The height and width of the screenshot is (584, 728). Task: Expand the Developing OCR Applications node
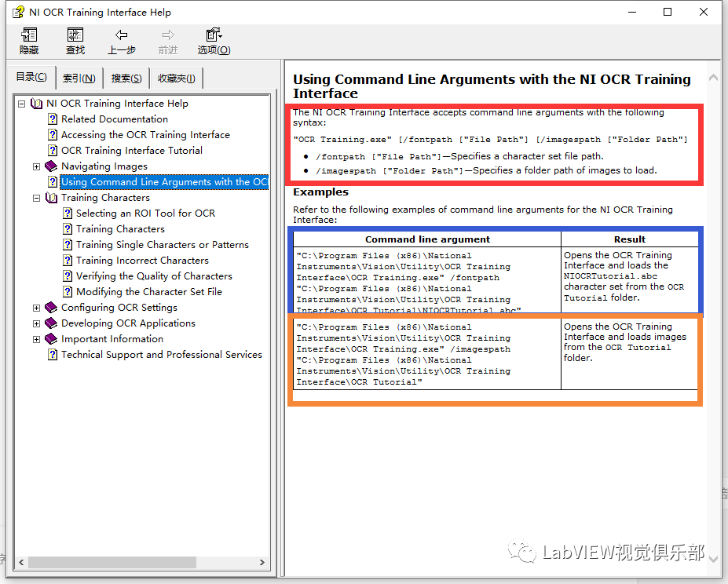(36, 323)
